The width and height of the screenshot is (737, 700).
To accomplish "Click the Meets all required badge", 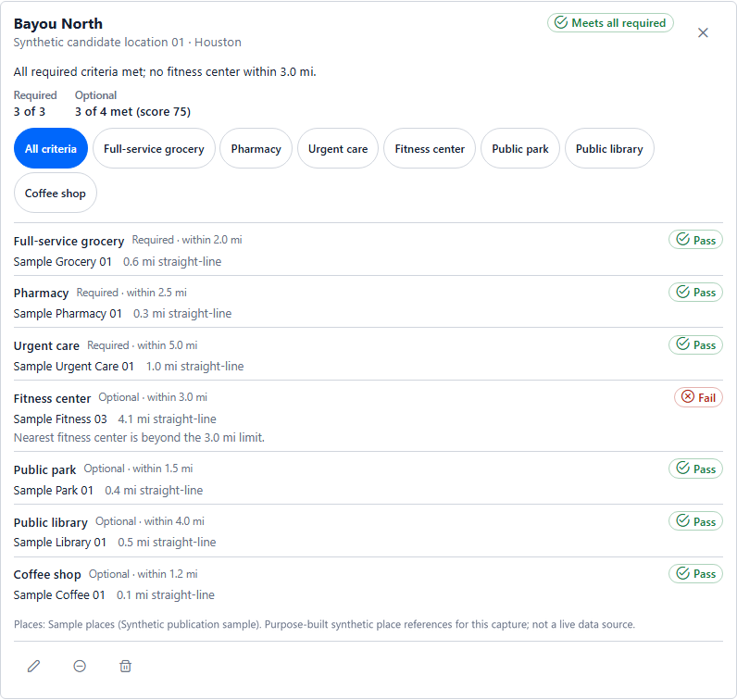I will click(610, 23).
